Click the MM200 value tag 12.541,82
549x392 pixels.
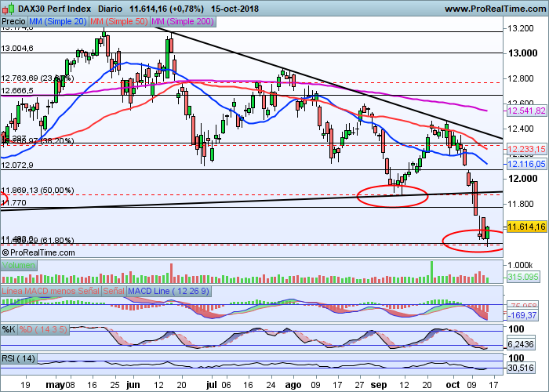point(526,111)
